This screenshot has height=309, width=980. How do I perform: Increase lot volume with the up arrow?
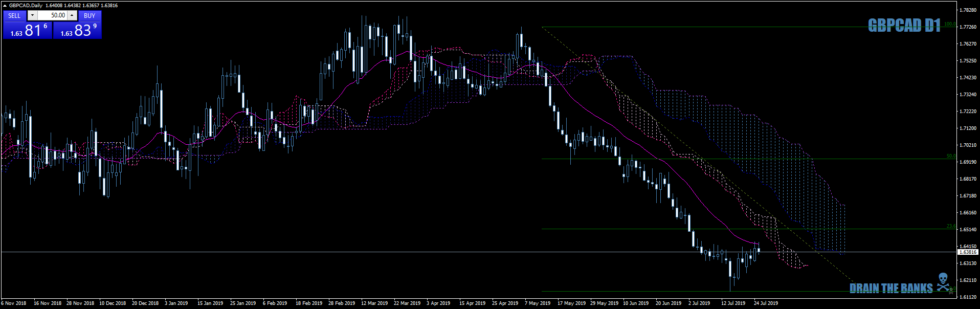pyautogui.click(x=72, y=15)
